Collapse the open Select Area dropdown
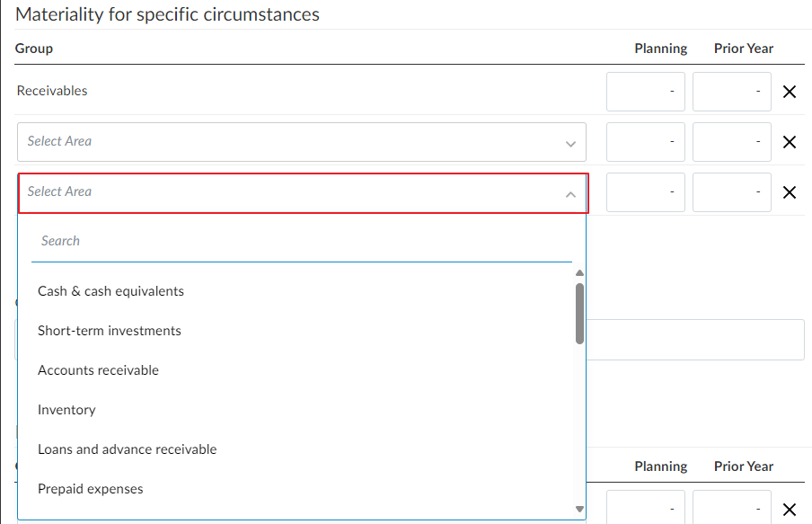 [x=570, y=193]
